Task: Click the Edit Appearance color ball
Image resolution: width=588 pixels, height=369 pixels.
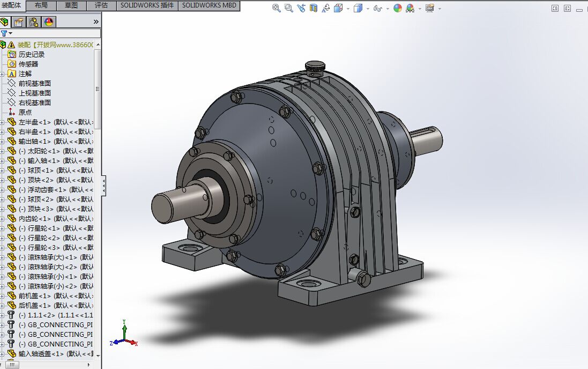Action: click(x=397, y=8)
